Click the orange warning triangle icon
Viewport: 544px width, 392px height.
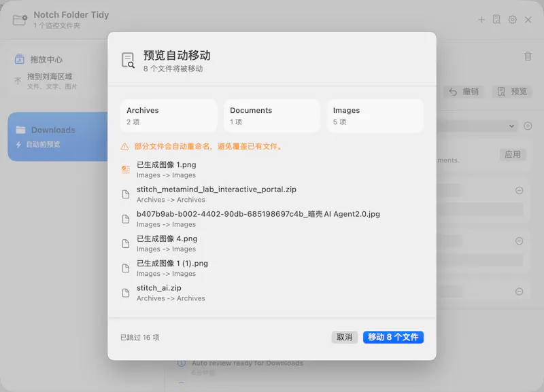coord(124,147)
